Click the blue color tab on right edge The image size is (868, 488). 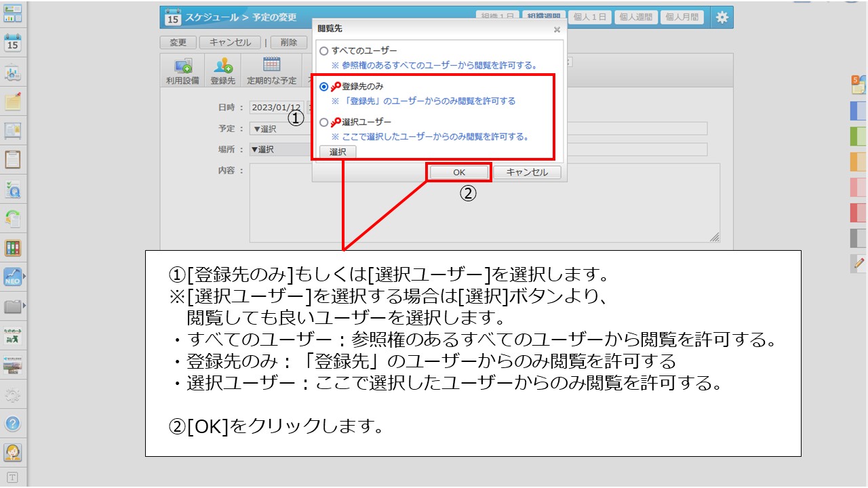(859, 110)
